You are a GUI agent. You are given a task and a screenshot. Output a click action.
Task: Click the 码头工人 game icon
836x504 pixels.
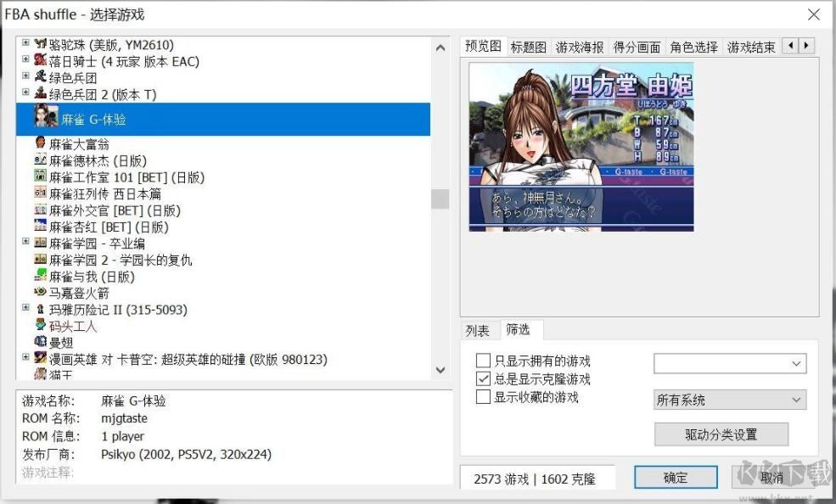[41, 325]
